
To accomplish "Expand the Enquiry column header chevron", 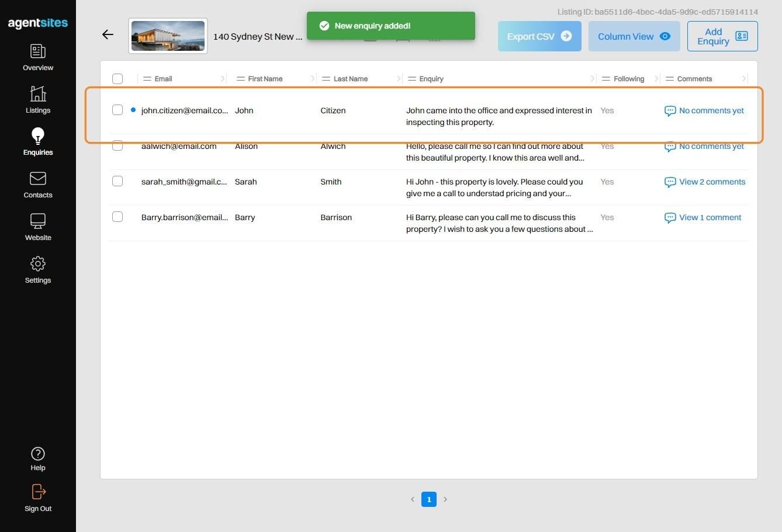I will [x=592, y=79].
